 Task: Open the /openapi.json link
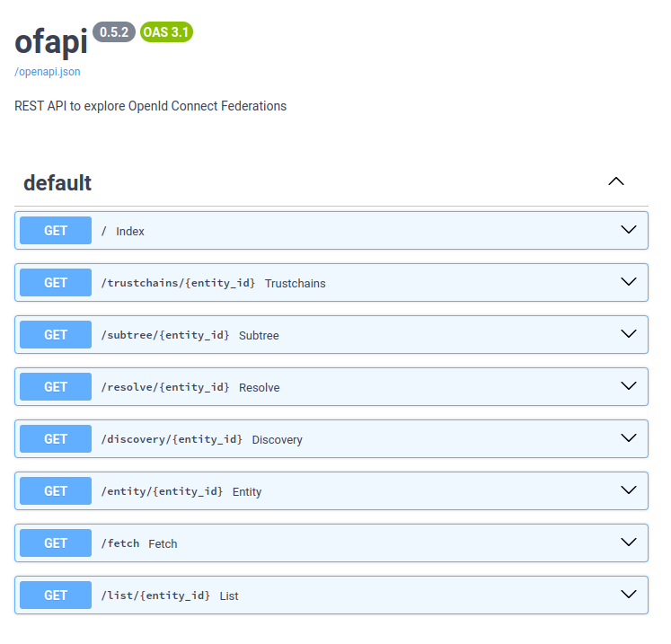point(48,72)
